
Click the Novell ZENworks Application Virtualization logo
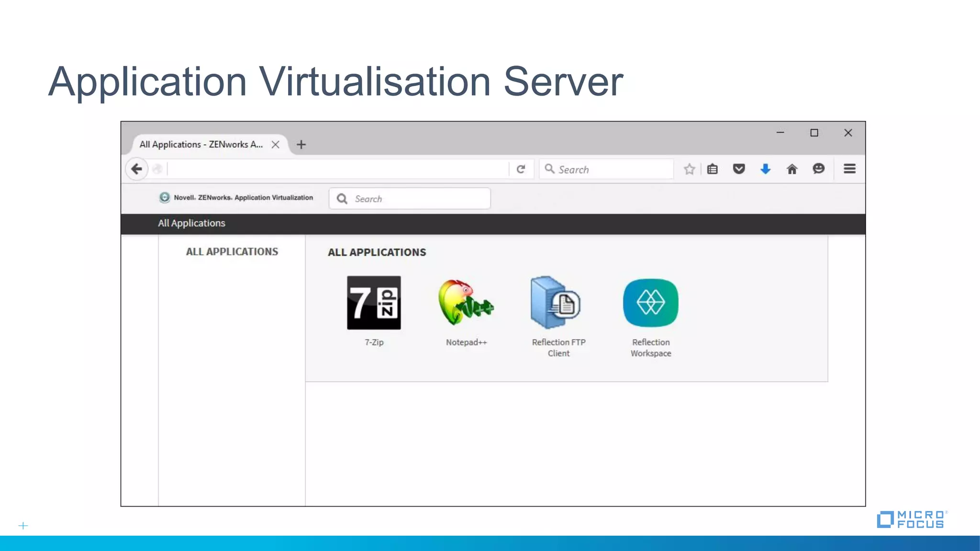[x=236, y=198]
